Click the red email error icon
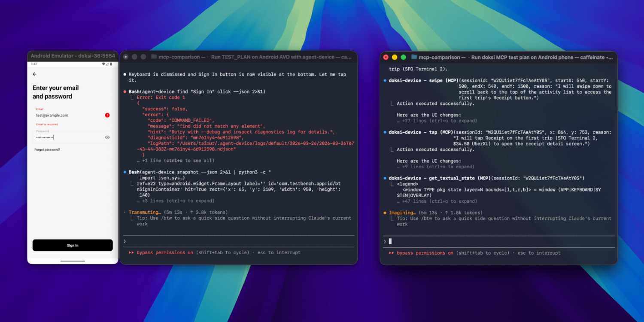644x322 pixels. [107, 115]
